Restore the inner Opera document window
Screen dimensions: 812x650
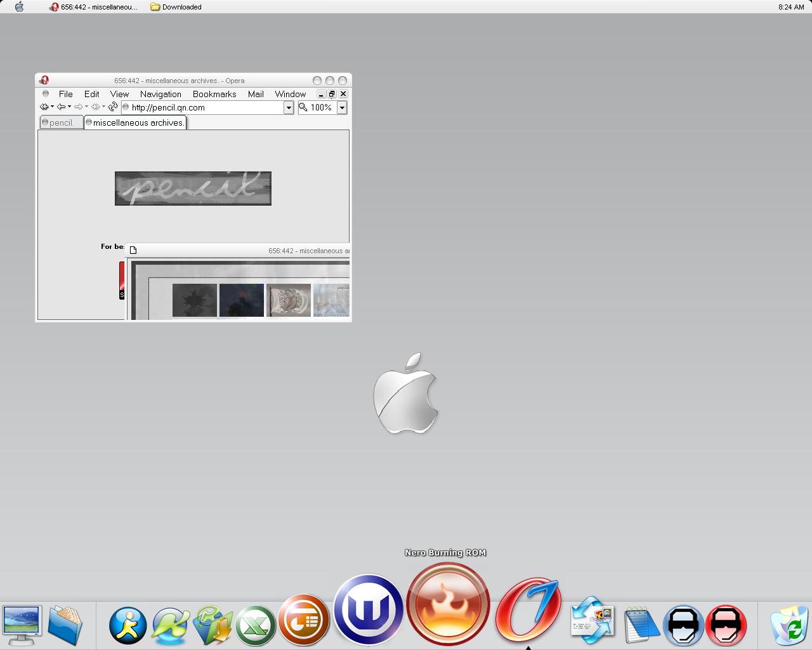[332, 94]
